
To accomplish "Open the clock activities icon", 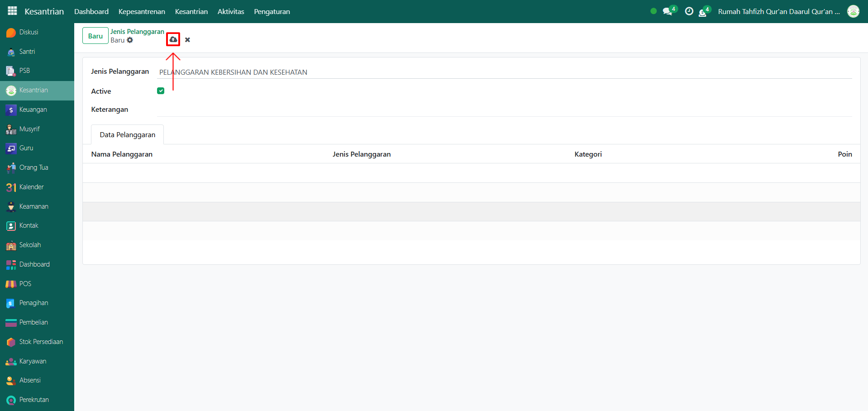I will pyautogui.click(x=689, y=11).
